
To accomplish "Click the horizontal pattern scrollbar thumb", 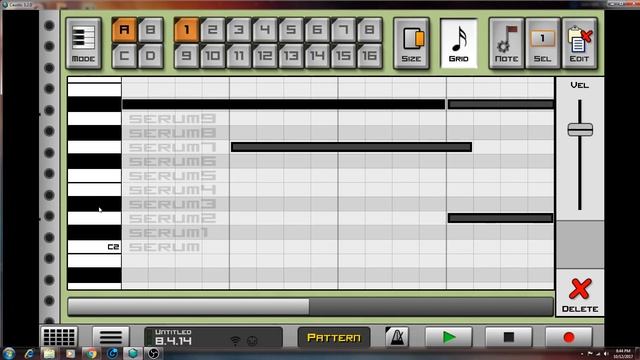I will (189, 307).
